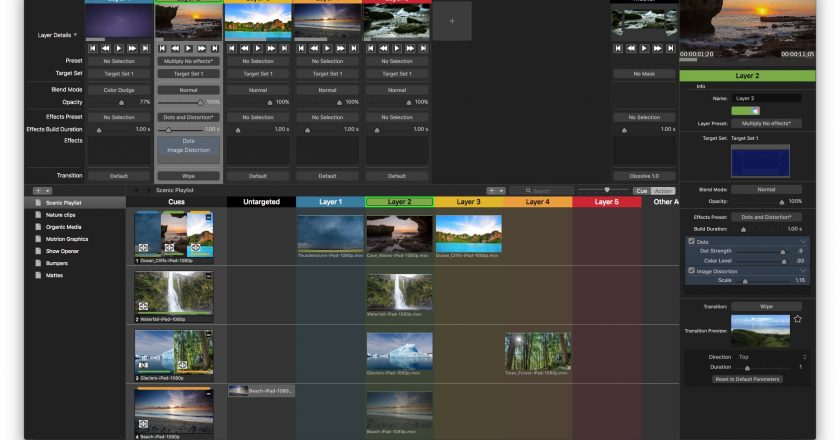Screen dimensions: 840x440
Task: Click the green Layer 2 color control
Action: [x=746, y=111]
